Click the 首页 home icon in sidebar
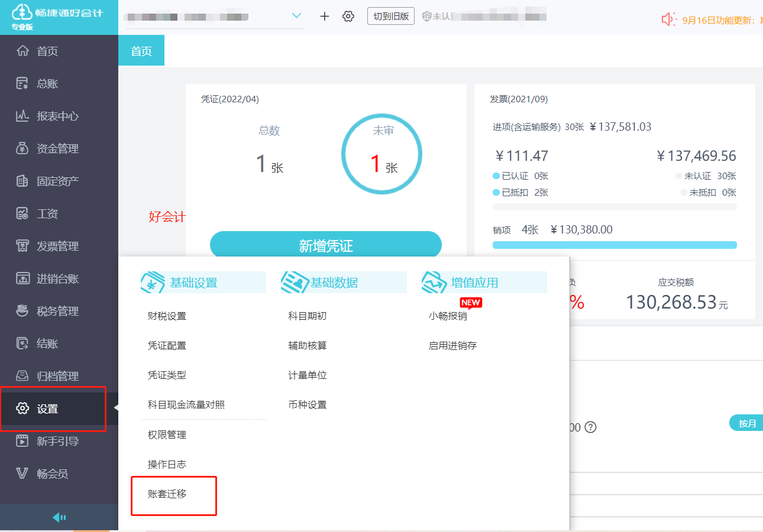This screenshot has width=763, height=532. 22,51
